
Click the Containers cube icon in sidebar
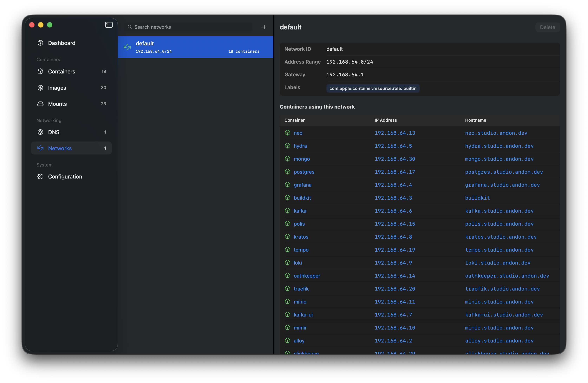click(40, 71)
